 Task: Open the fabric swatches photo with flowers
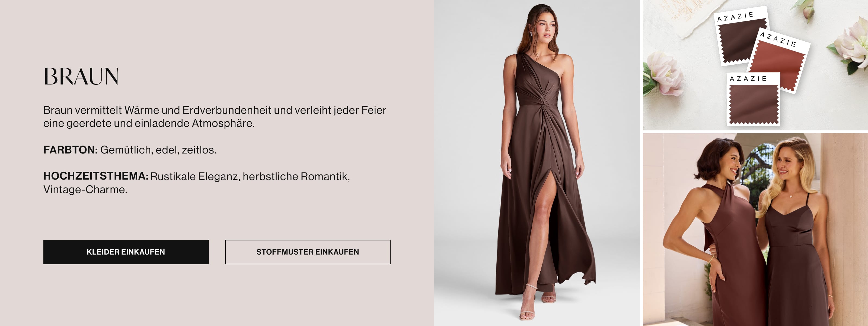(x=755, y=65)
